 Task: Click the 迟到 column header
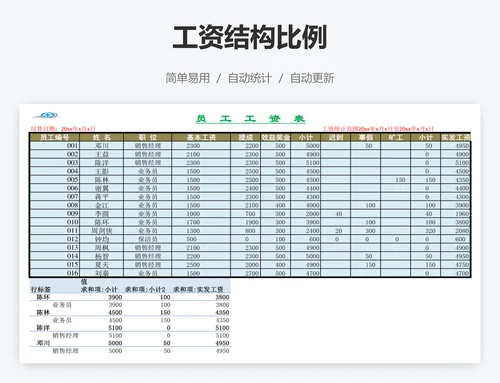pos(335,137)
